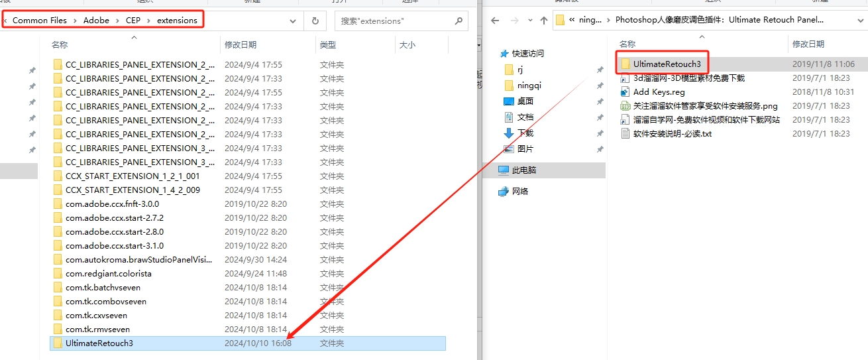
Task: Sort left window by 修改日期 column header
Action: [241, 44]
